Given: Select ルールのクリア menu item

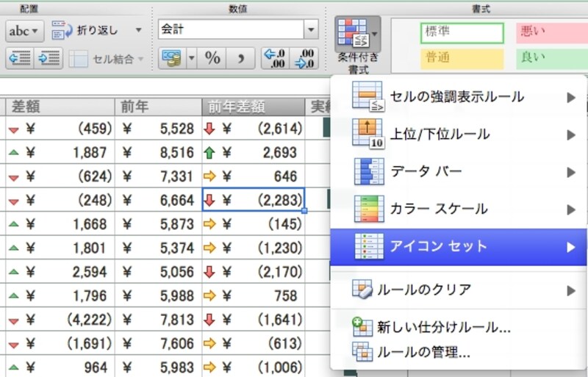Looking at the screenshot, I should pos(458,290).
